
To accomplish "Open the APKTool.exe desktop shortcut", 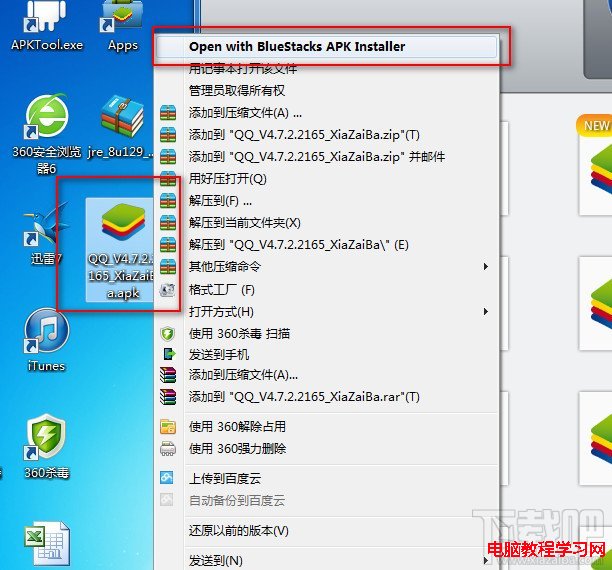I will coord(47,23).
